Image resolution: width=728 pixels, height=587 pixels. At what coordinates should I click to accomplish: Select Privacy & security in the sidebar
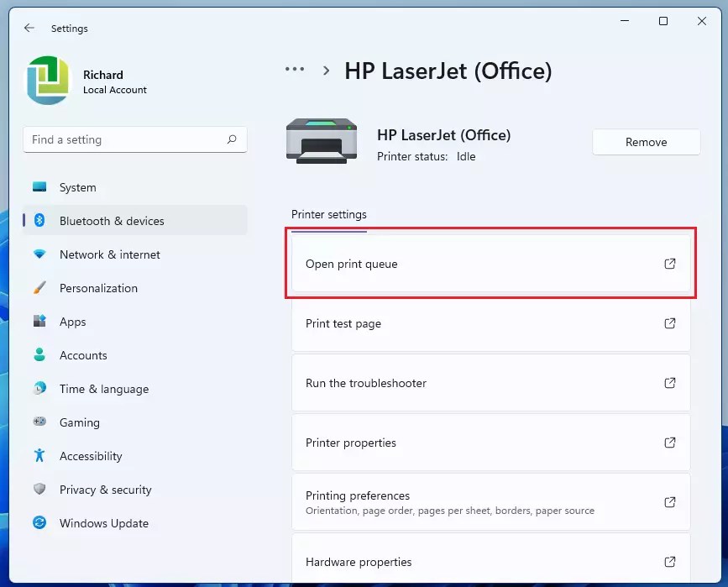[105, 490]
